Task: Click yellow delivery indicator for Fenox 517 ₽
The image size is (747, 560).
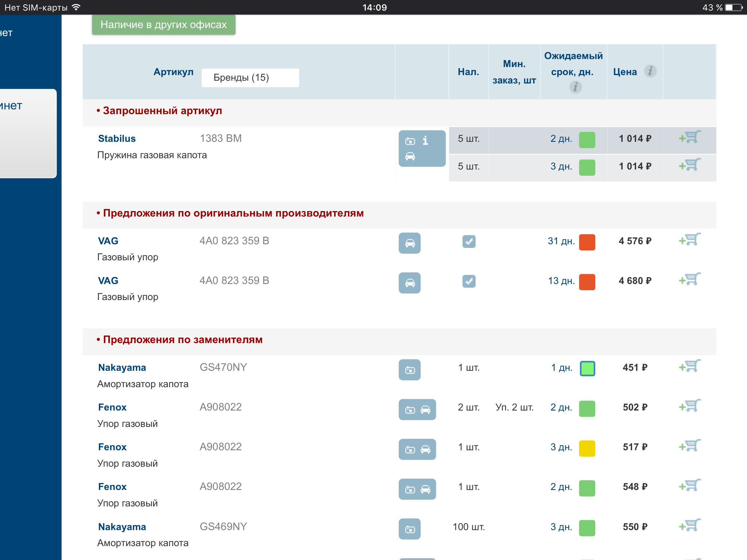Action: click(587, 448)
